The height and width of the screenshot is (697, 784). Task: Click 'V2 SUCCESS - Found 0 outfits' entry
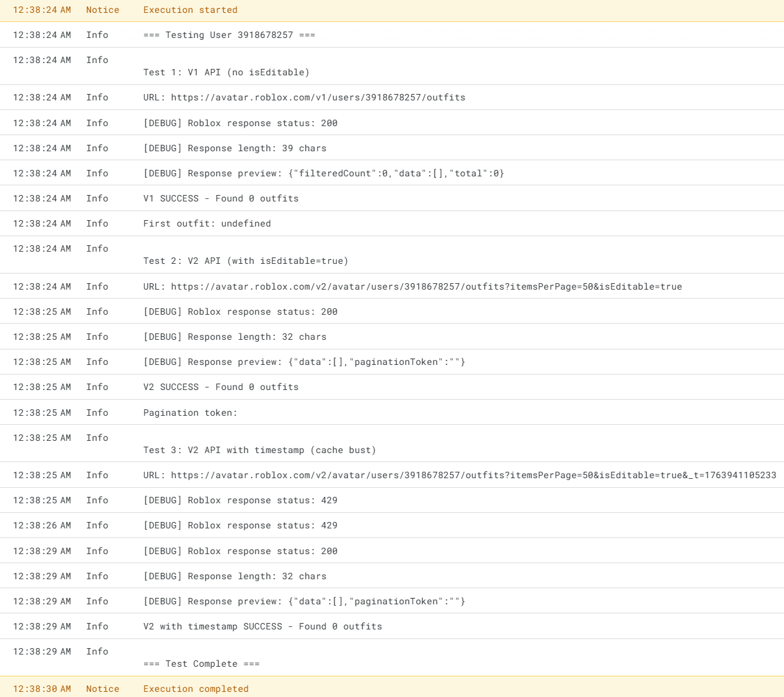coord(220,387)
